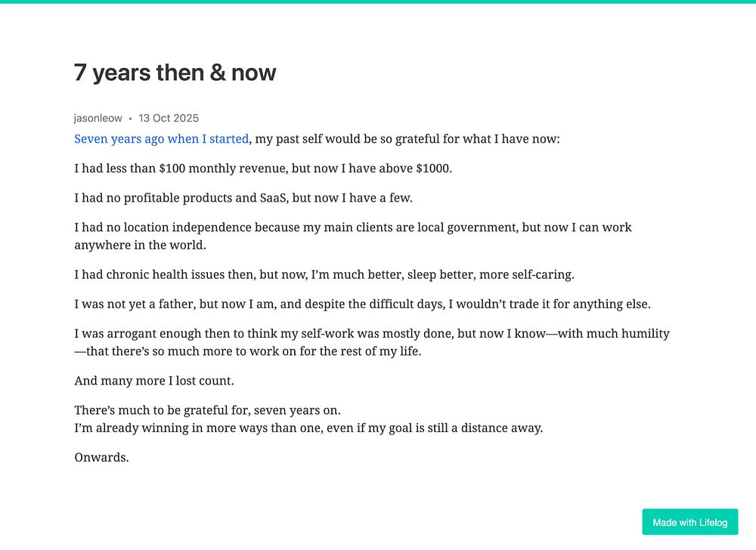Click the paragraph starting "I was arrogant enough"
756x550 pixels.
pyautogui.click(x=372, y=342)
